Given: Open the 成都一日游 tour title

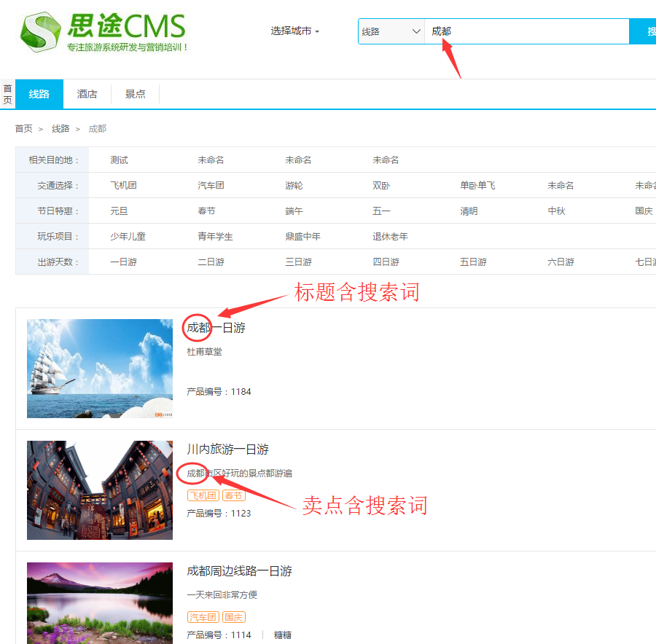Looking at the screenshot, I should 216,328.
